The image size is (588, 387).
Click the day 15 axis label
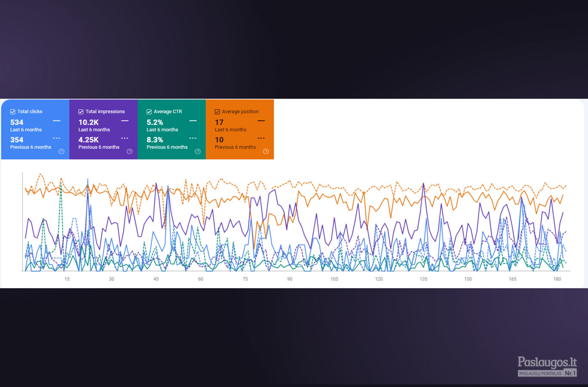pos(67,279)
